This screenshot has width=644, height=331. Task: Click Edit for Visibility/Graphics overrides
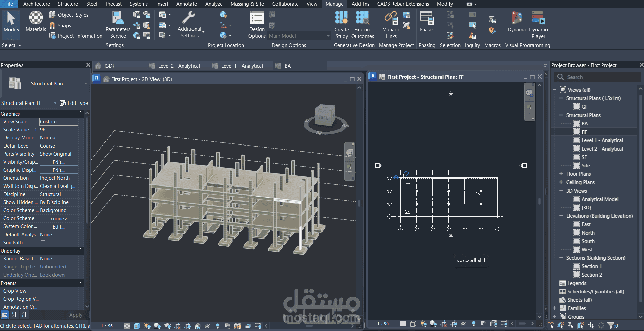coord(59,162)
